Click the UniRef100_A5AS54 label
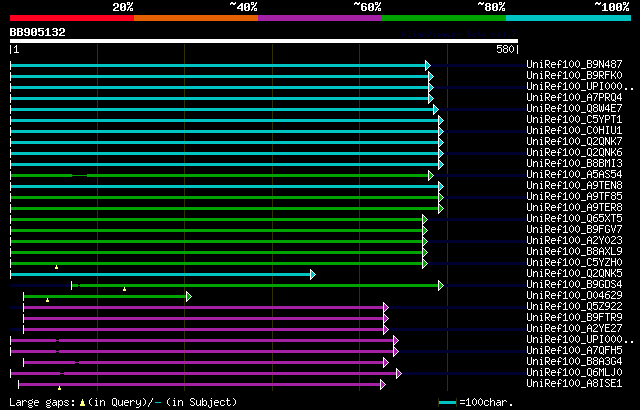Viewport: 640px width, 410px height. [x=574, y=175]
